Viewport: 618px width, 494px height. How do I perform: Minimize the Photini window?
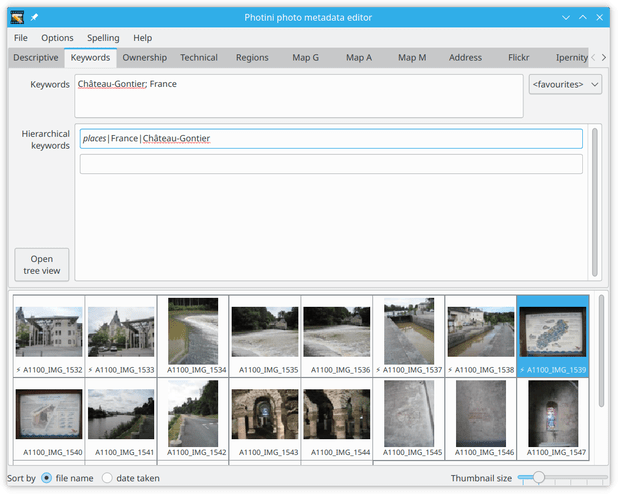(566, 17)
